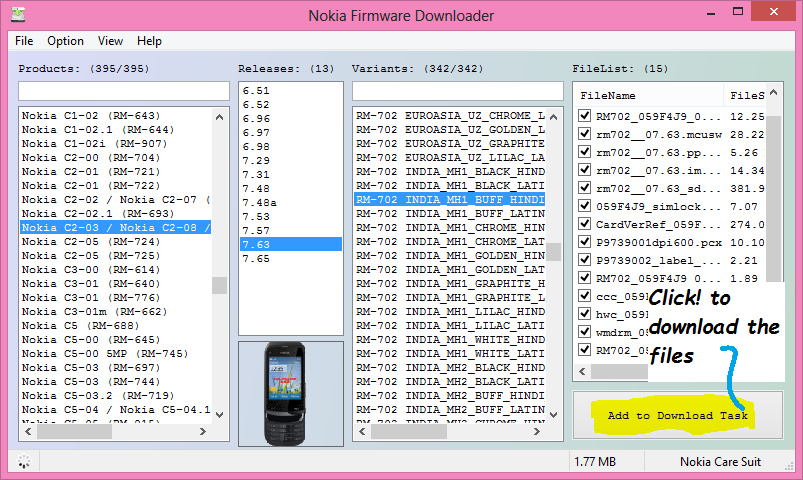Select release 6.51
This screenshot has width=803, height=480.
click(x=291, y=90)
